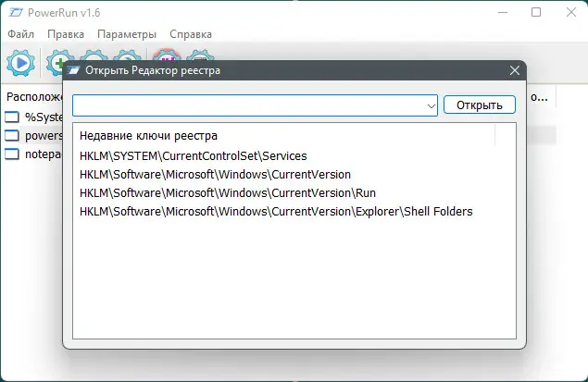Click the PowerRun icon in dialog title
The height and width of the screenshot is (382, 588).
74,70
